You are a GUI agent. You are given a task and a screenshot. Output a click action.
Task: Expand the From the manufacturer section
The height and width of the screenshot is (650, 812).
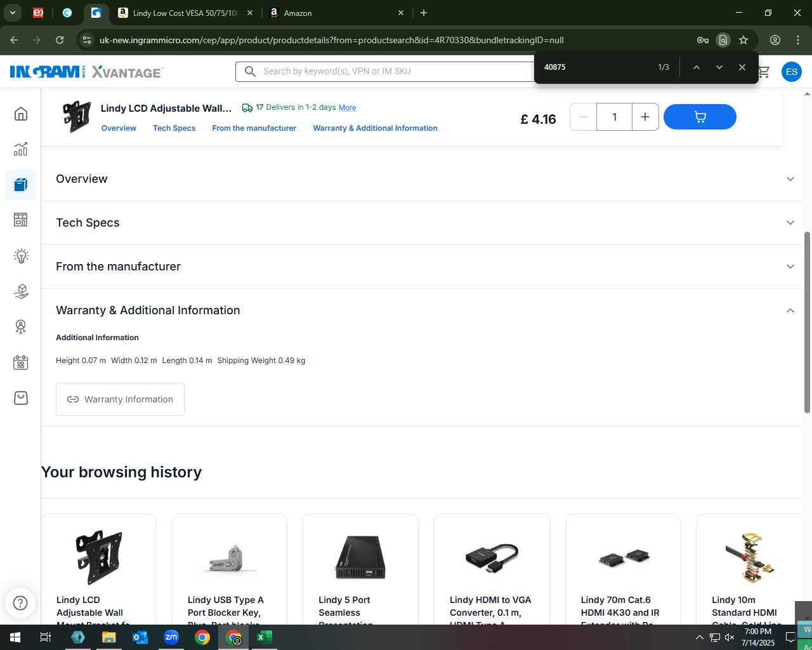pos(422,267)
